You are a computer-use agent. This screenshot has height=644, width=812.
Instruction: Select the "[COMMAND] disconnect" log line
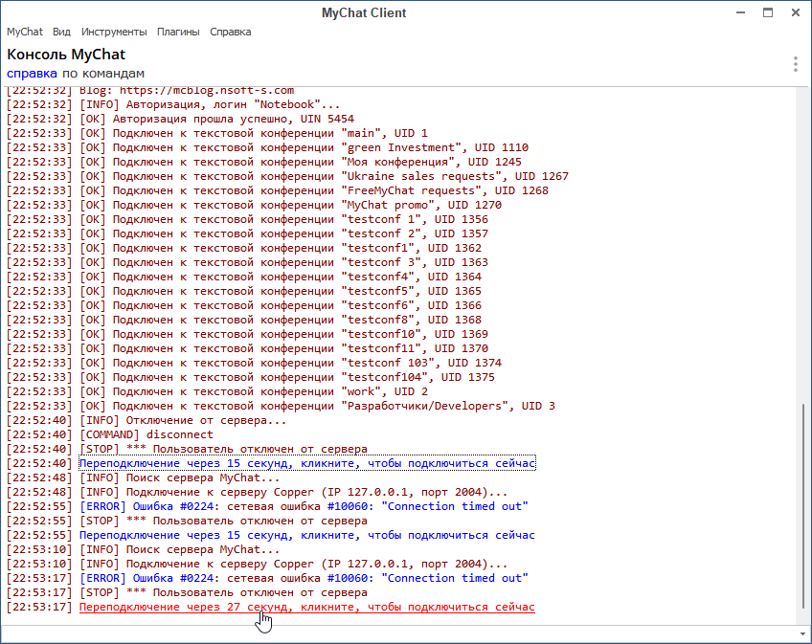coord(110,434)
